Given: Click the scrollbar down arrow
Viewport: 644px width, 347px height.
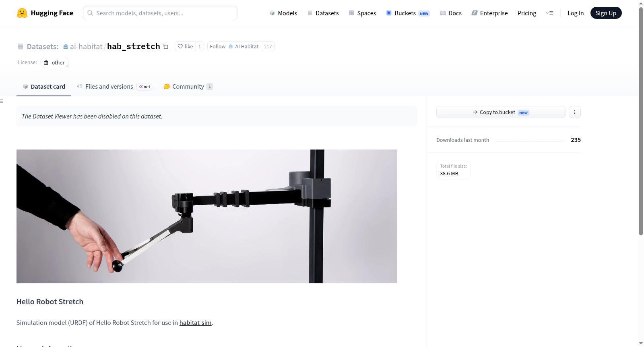Looking at the screenshot, I should pyautogui.click(x=641, y=343).
